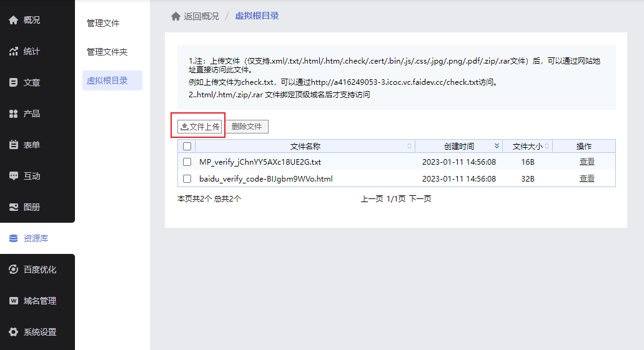644x350 pixels.
Task: Click 创建时间 of the baidu_verify html row
Action: click(458, 179)
